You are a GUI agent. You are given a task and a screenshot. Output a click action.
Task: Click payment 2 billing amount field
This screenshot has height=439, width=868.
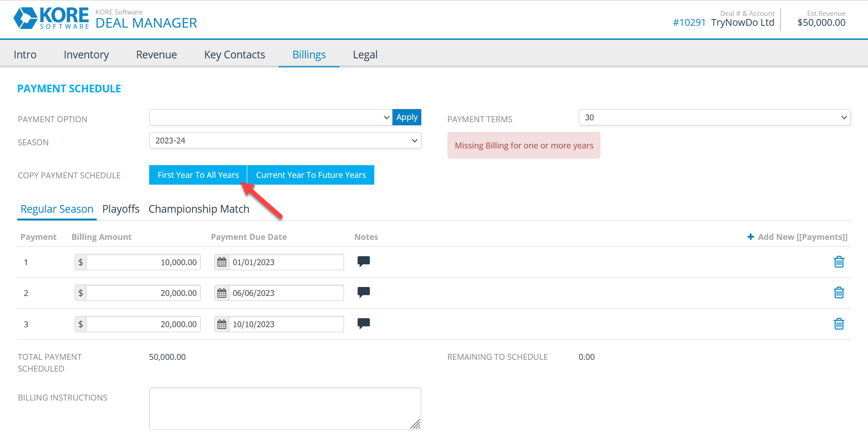pyautogui.click(x=143, y=293)
